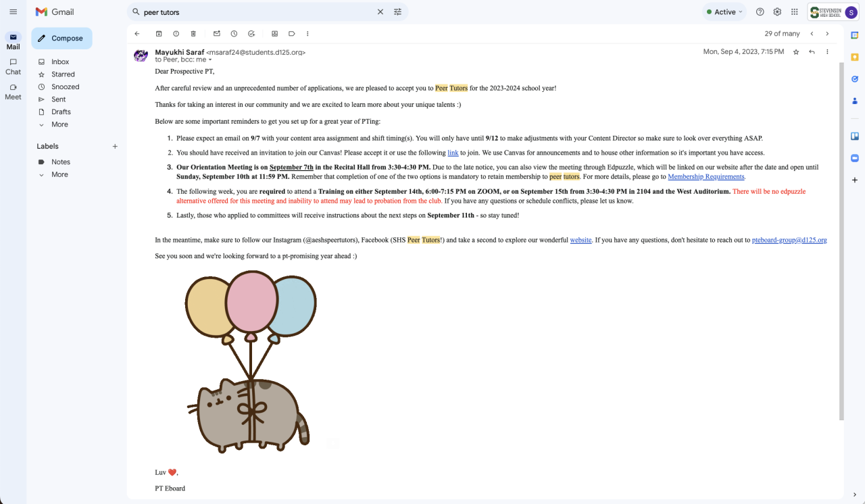Open the Stevenson High School account menu
The width and height of the screenshot is (865, 504).
[x=833, y=12]
